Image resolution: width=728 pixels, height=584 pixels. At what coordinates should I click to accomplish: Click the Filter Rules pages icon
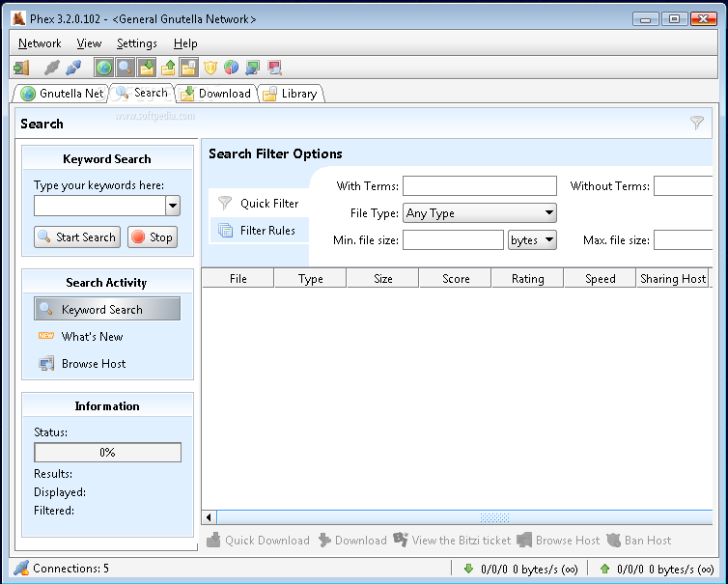tap(226, 231)
